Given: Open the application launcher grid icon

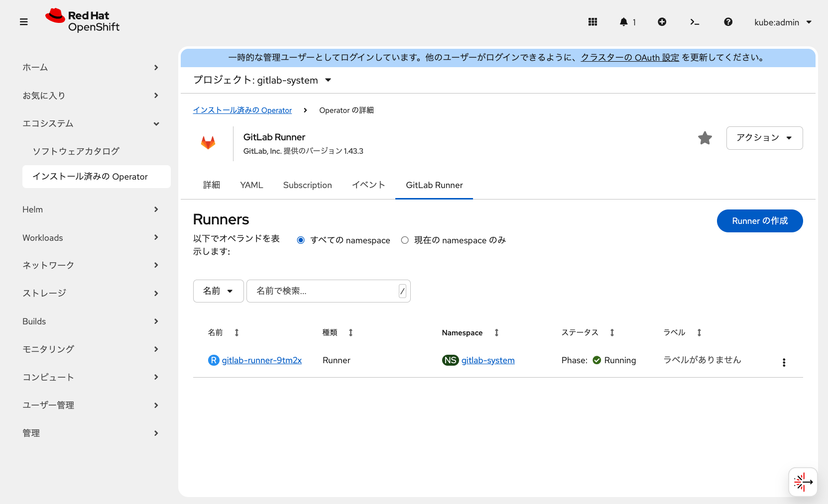Looking at the screenshot, I should [592, 22].
